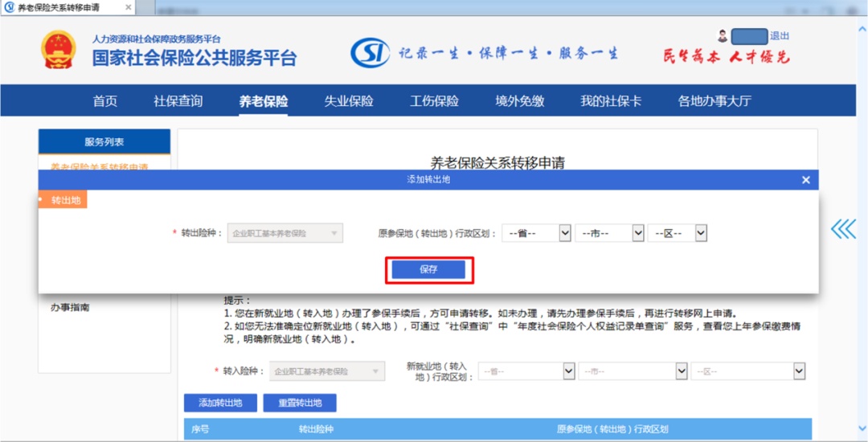Open the 社保查询 menu

point(178,101)
